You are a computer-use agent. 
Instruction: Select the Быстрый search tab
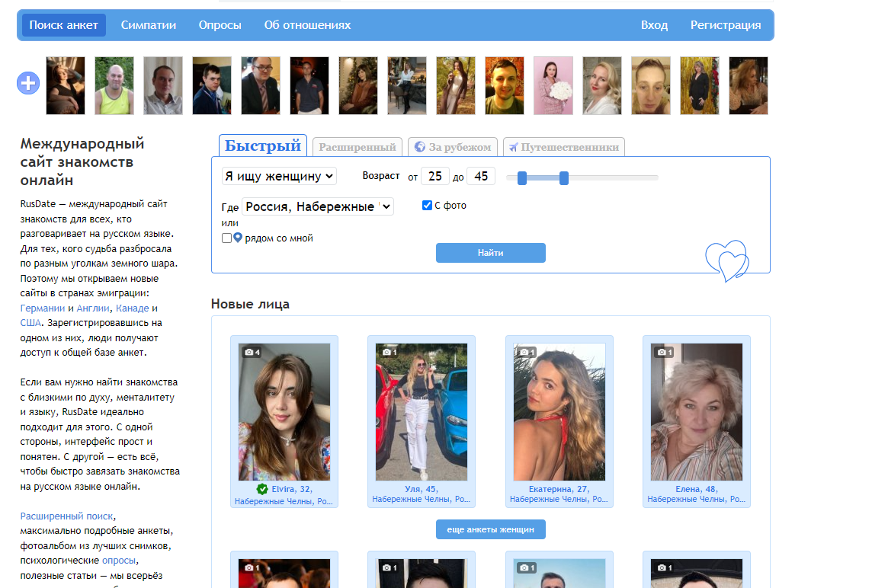[x=262, y=145]
